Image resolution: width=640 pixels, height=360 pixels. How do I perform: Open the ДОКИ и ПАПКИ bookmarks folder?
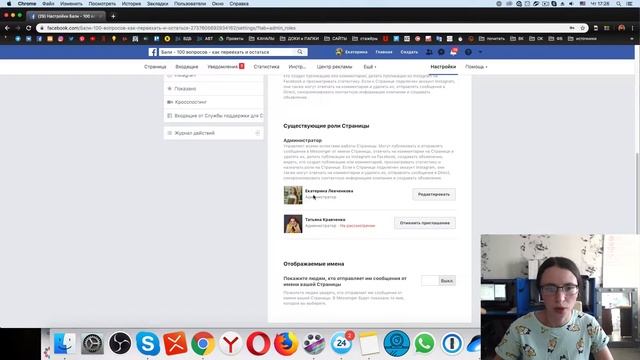click(x=299, y=39)
